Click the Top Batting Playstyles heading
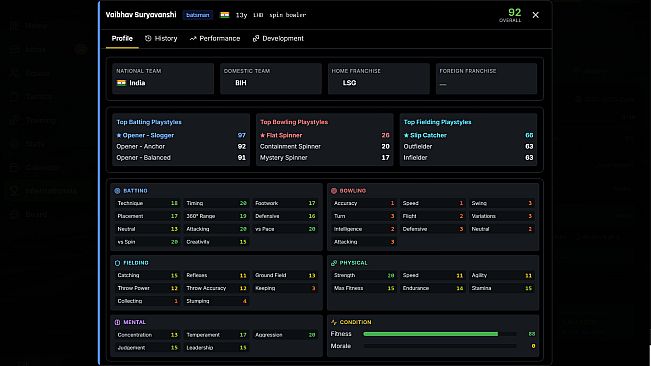This screenshot has height=366, width=651. coord(149,122)
